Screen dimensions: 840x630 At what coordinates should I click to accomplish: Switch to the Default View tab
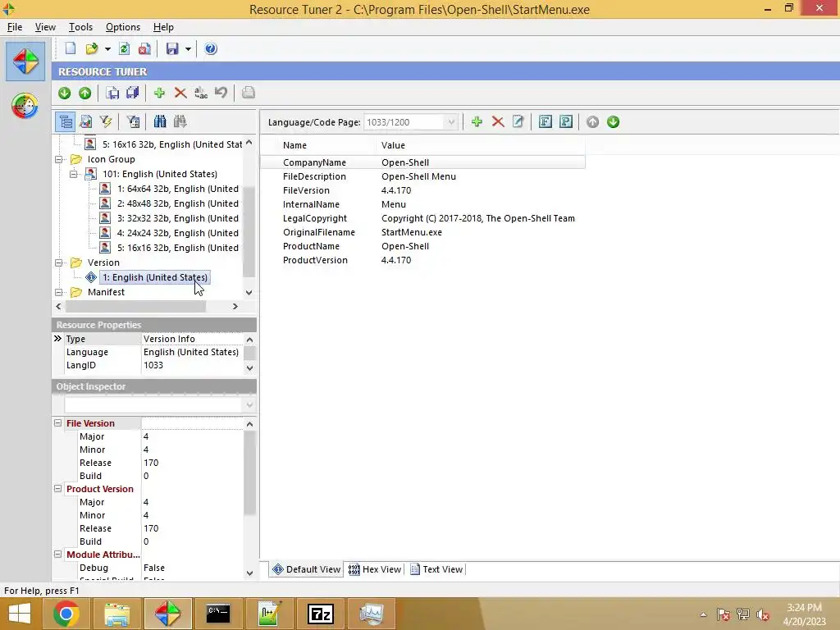pyautogui.click(x=307, y=569)
